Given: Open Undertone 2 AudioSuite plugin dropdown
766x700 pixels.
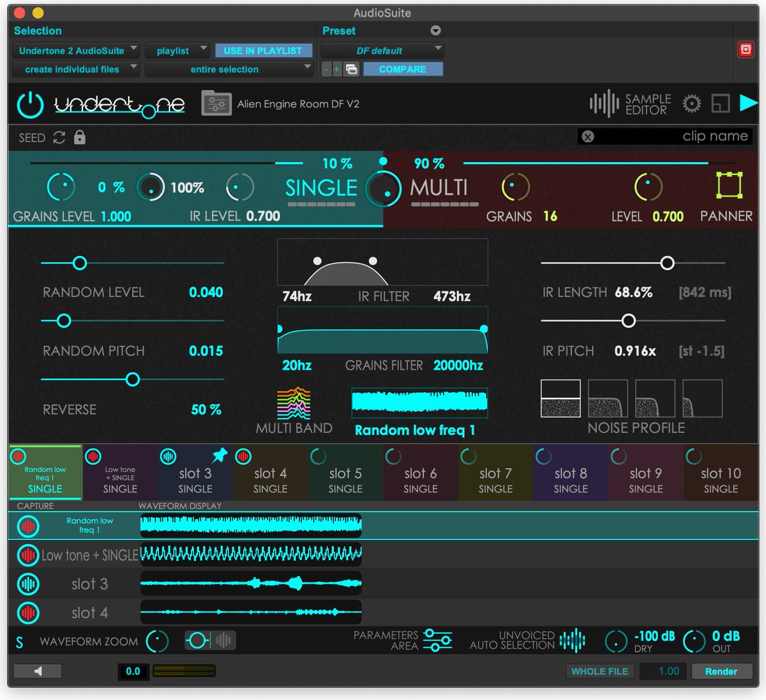Looking at the screenshot, I should point(76,50).
